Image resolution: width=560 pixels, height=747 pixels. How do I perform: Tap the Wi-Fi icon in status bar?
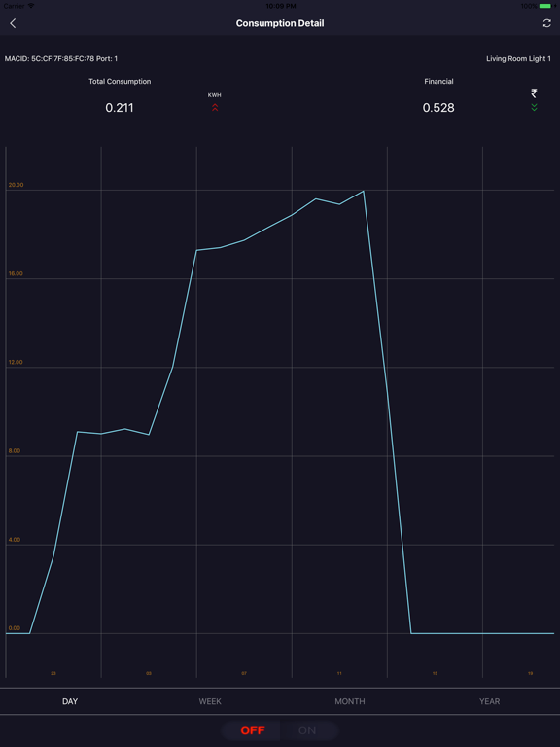(31, 6)
